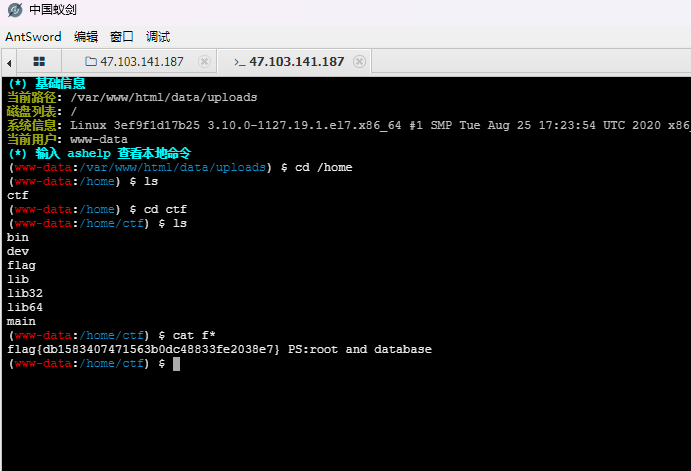Click the 'www-data' current user value
This screenshot has height=471, width=691.
99,140
